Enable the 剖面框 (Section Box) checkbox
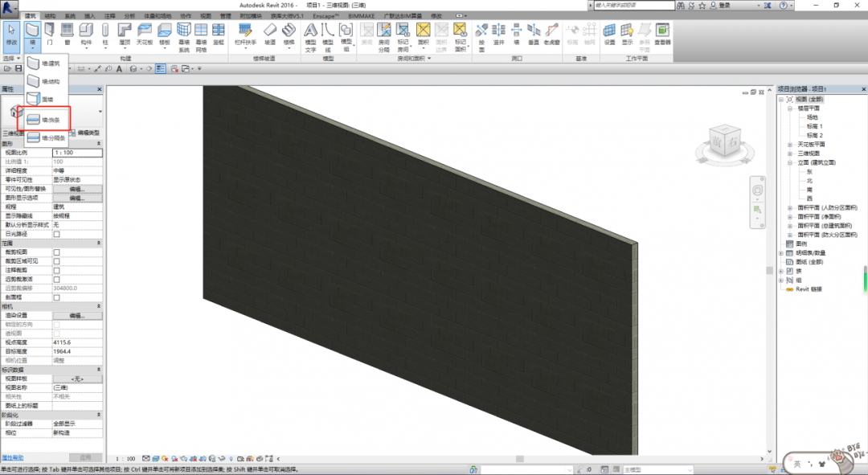868x475 pixels. tap(56, 298)
